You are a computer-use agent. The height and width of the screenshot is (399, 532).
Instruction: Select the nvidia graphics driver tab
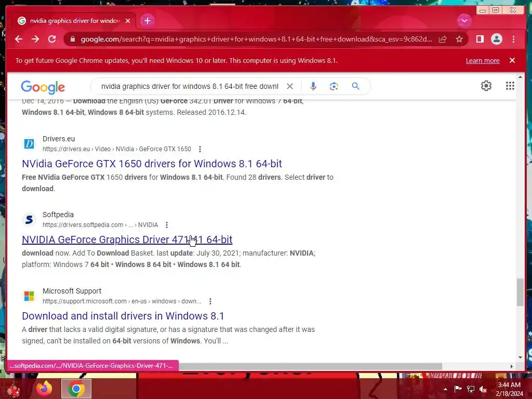tap(74, 21)
